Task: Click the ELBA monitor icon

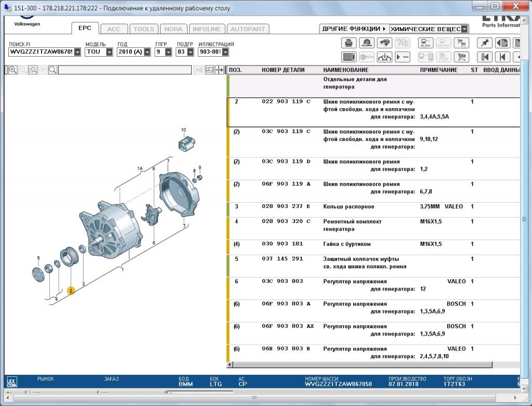Action: pyautogui.click(x=425, y=43)
